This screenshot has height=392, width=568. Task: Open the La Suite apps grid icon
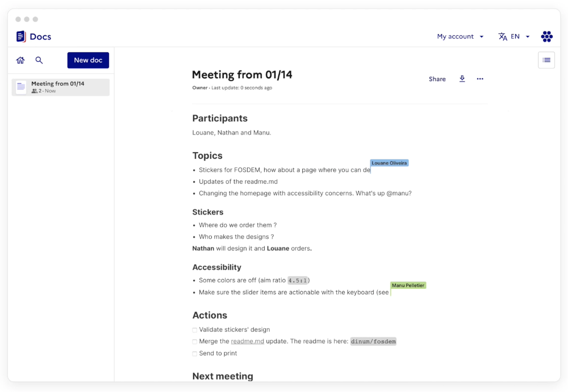(546, 36)
